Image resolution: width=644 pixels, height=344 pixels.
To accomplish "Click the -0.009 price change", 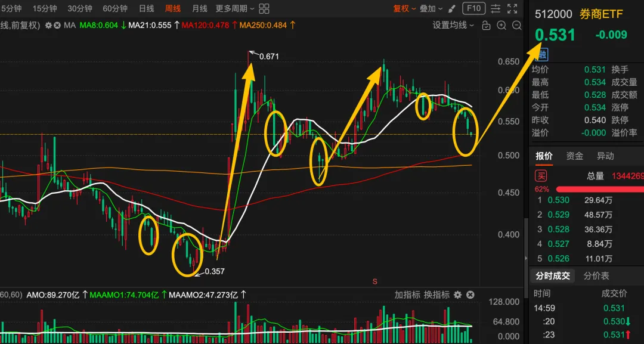I will 611,35.
